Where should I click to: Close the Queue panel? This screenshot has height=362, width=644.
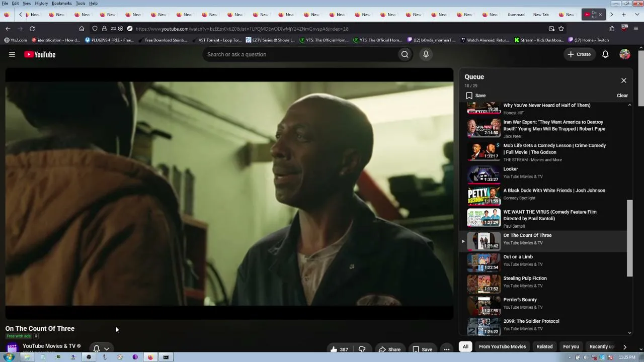point(623,80)
